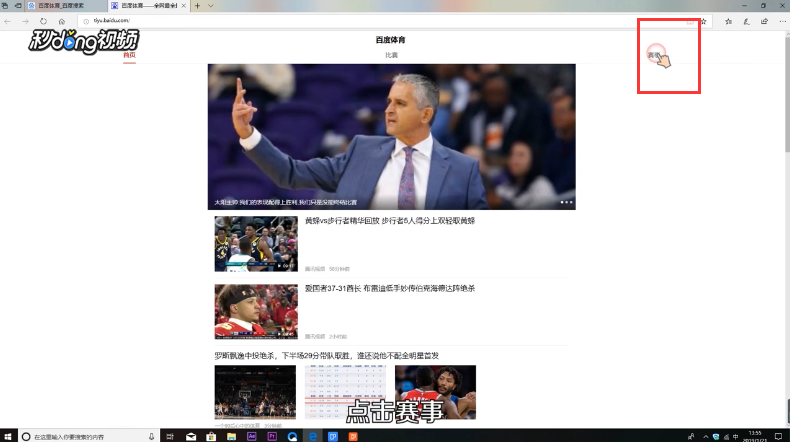Open File Explorer from the taskbar
This screenshot has height=442, width=790.
[231, 436]
